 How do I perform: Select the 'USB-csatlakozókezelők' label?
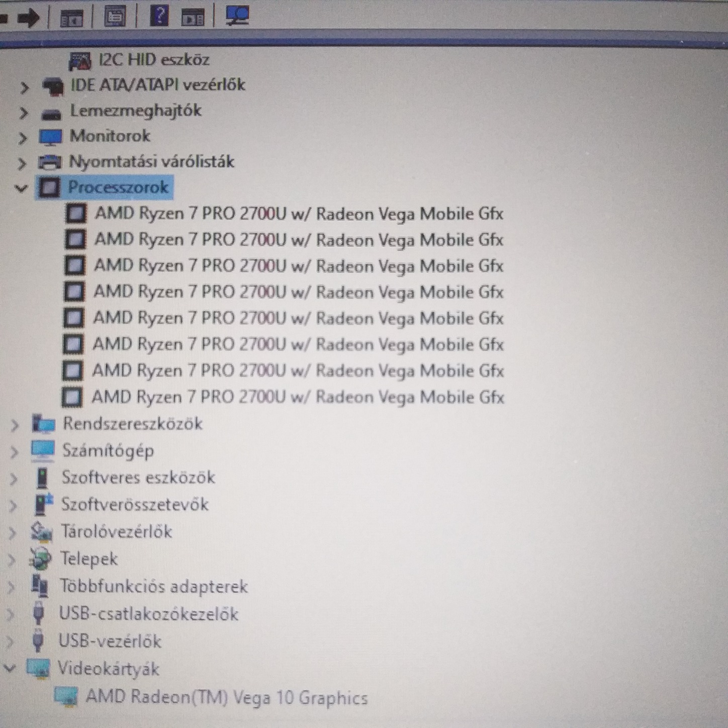point(148,614)
